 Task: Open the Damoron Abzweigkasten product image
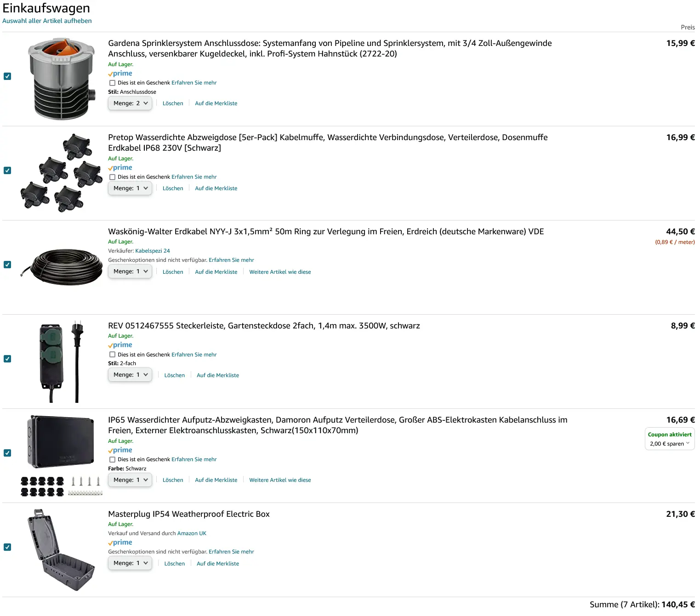[x=62, y=455]
